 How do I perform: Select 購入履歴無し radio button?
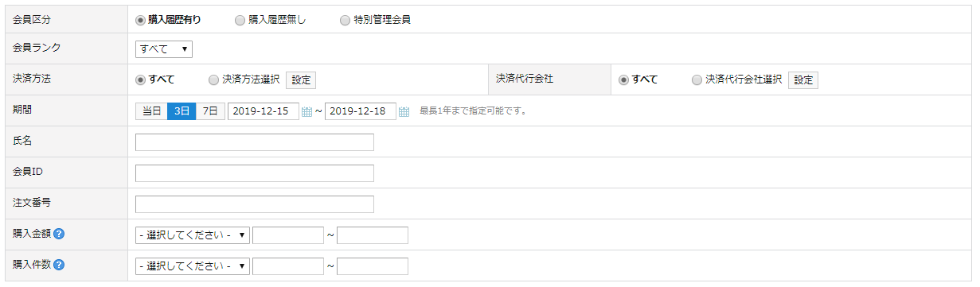click(240, 20)
